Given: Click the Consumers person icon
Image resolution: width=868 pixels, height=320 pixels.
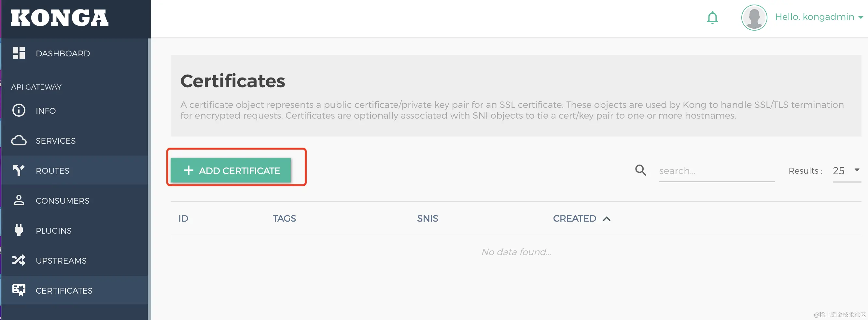Looking at the screenshot, I should [19, 200].
